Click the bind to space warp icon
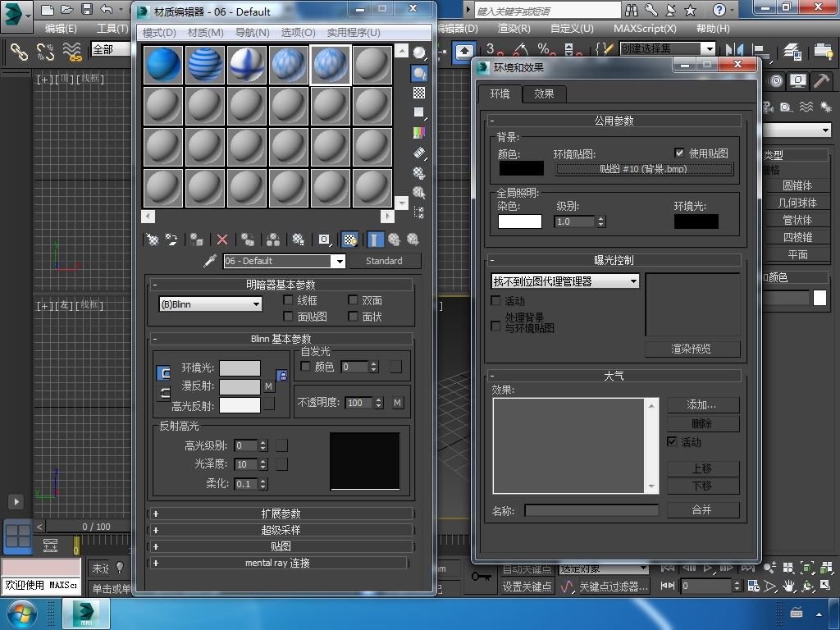This screenshot has width=840, height=630. pos(72,52)
